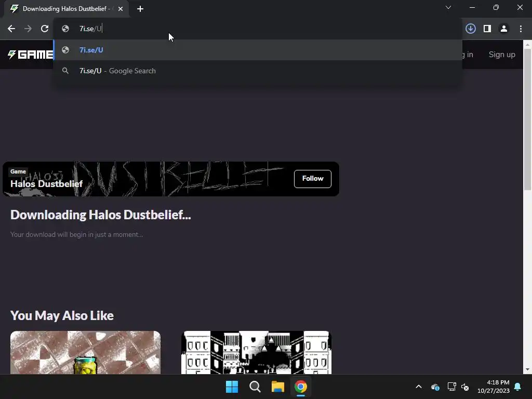
Task: Restore down the Chrome window
Action: click(x=496, y=7)
